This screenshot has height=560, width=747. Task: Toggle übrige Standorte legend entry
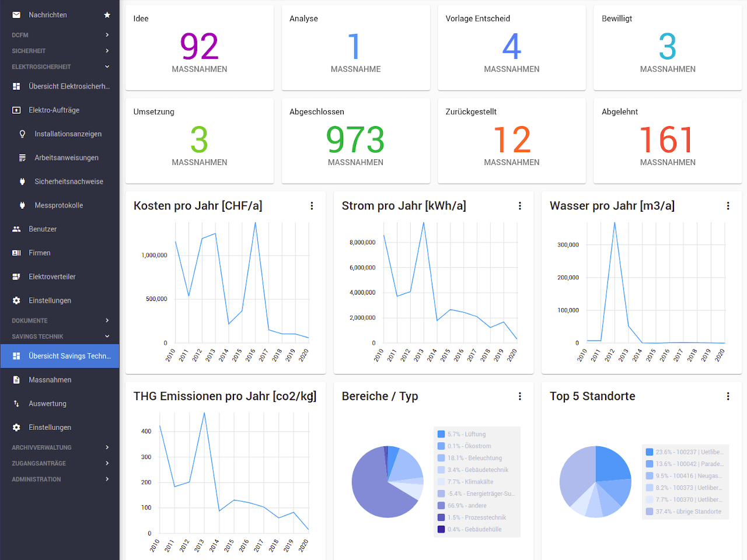pyautogui.click(x=687, y=512)
